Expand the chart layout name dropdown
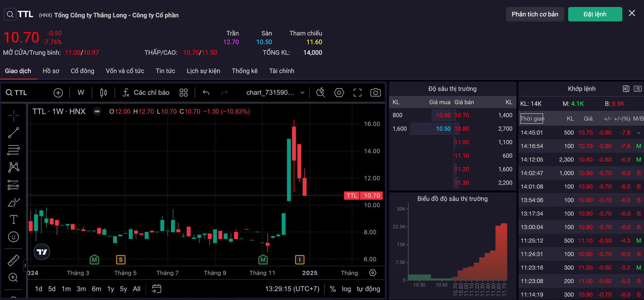 (x=302, y=93)
